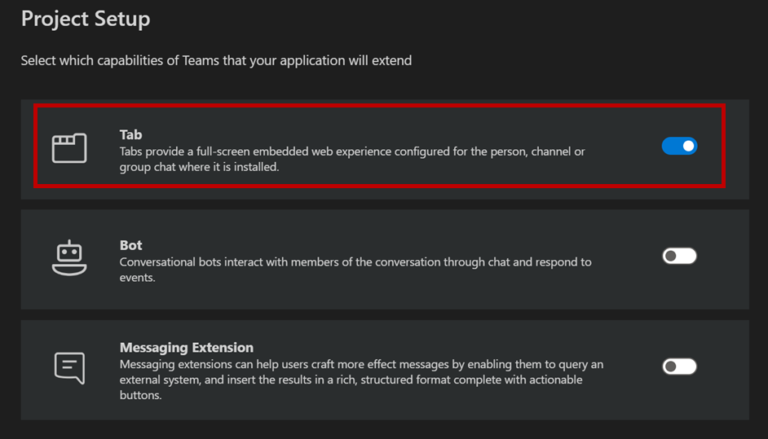Screen dimensions: 768x439
Task: Click the word 'buttons.' under Messaging Extension
Action: 141,395
